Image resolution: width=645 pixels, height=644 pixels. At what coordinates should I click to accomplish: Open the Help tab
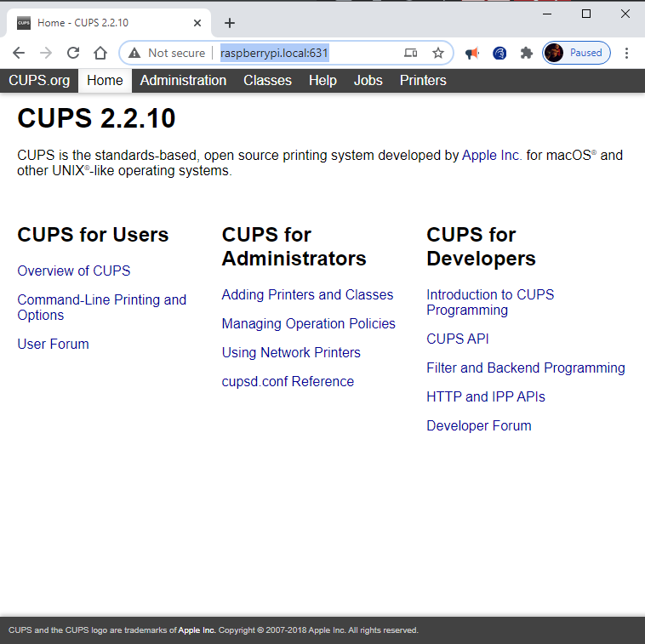tap(322, 81)
